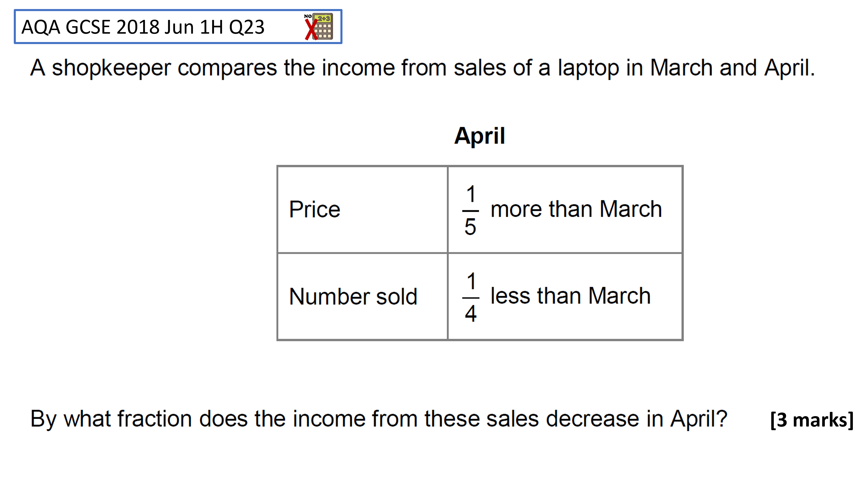This screenshot has height=488, width=868.
Task: Select the Price table cell
Action: coord(362,209)
